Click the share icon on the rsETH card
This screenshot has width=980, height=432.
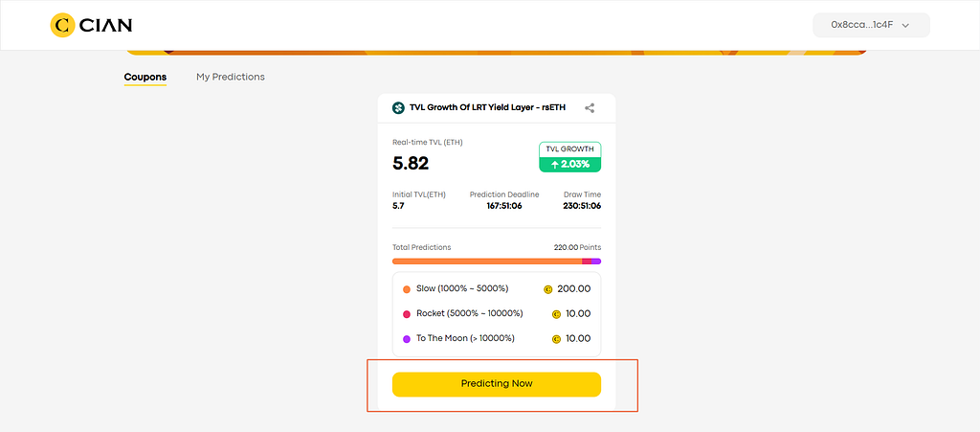[590, 108]
